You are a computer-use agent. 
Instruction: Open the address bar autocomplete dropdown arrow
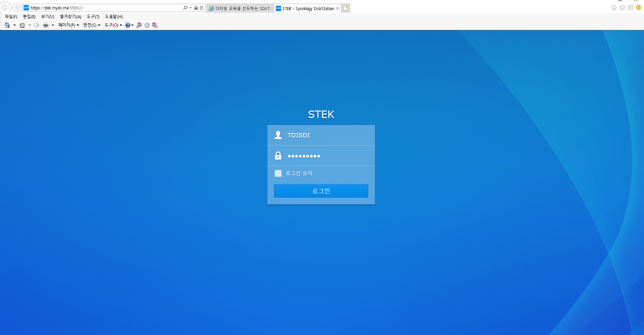(190, 8)
